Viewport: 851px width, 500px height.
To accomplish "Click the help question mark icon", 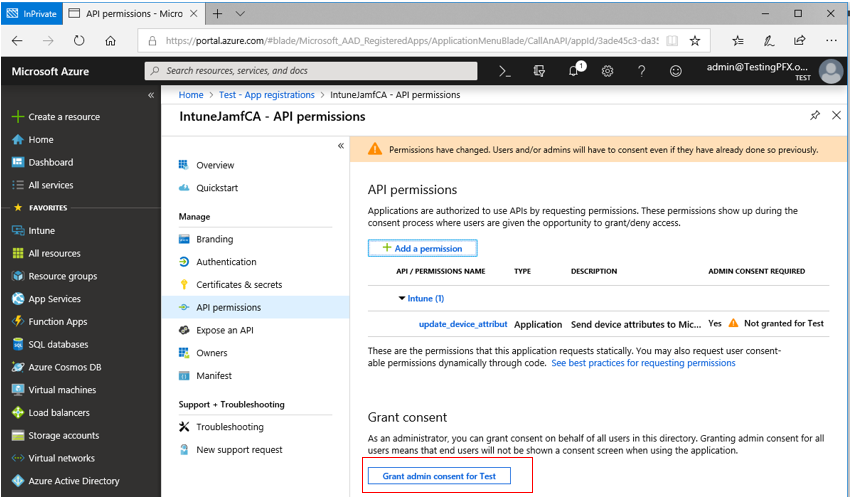I will [642, 71].
